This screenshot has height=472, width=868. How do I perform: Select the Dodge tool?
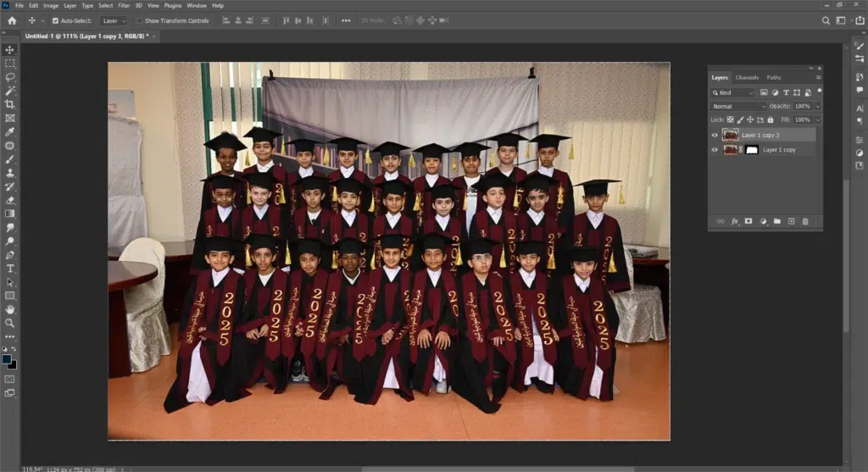(10, 242)
